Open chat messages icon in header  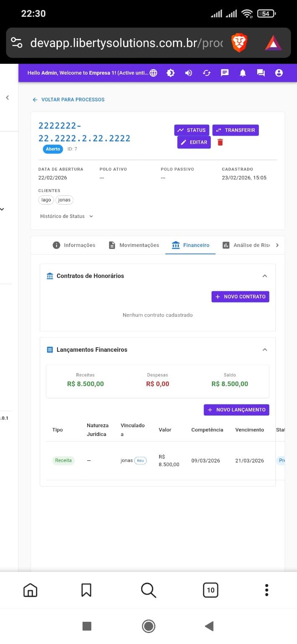pos(225,73)
